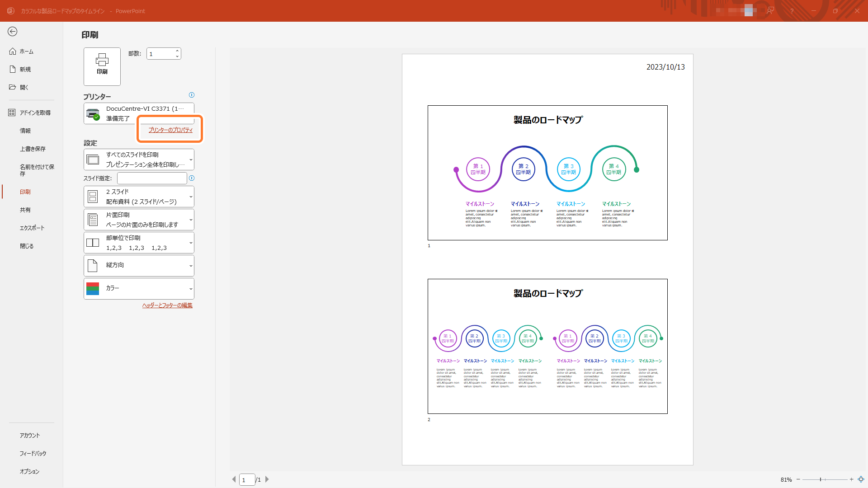Viewport: 868px width, 488px height.
Task: Open the Color print mode dropdown
Action: click(x=139, y=288)
